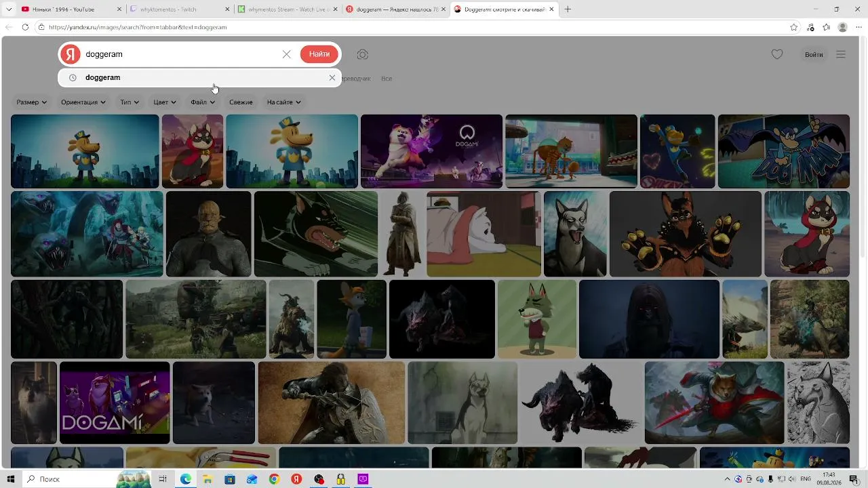
Task: Open Yandex Browser from the taskbar
Action: (296, 479)
